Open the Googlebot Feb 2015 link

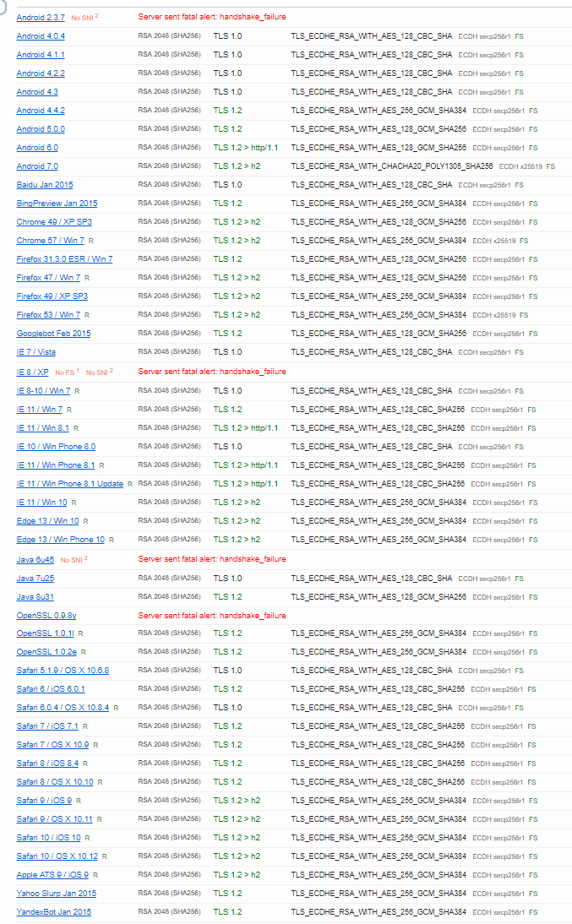pos(54,334)
